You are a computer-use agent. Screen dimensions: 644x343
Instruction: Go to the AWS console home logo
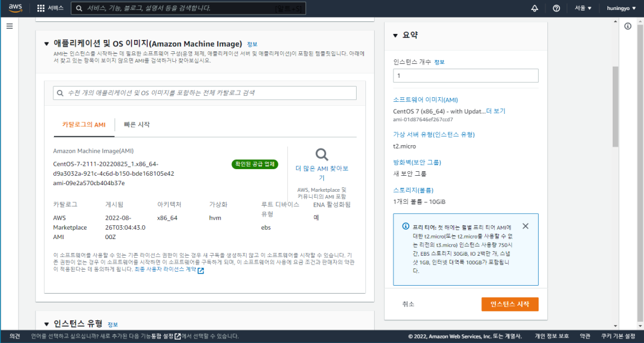pos(15,8)
